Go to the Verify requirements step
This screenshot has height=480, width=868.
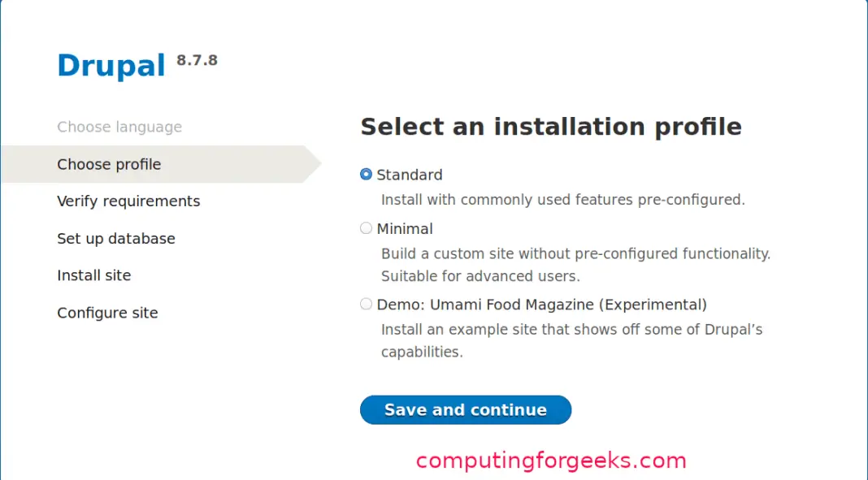pos(128,201)
